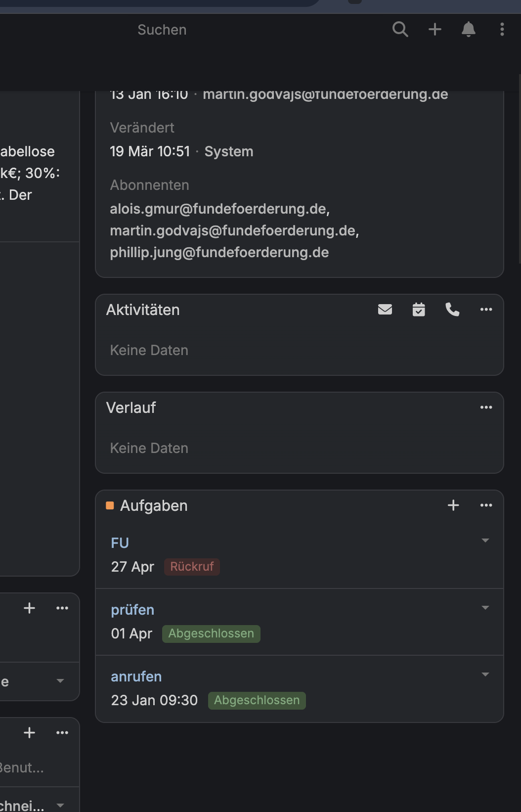Open the anrufen task link
The width and height of the screenshot is (521, 812).
136,677
